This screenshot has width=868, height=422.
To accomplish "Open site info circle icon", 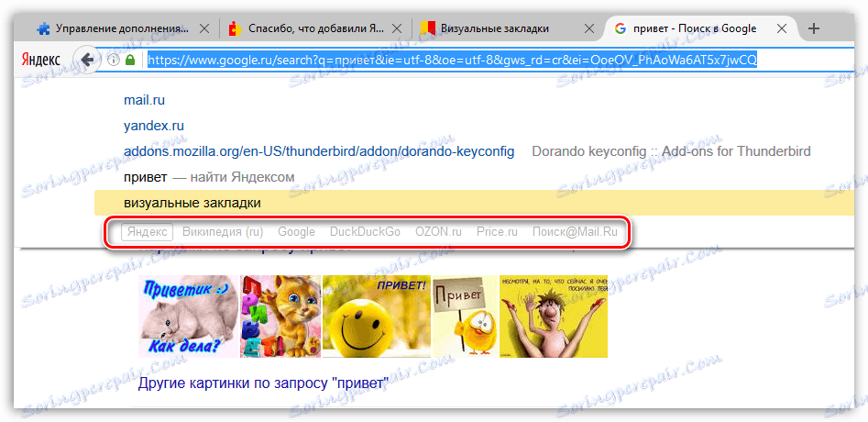I will (x=114, y=60).
